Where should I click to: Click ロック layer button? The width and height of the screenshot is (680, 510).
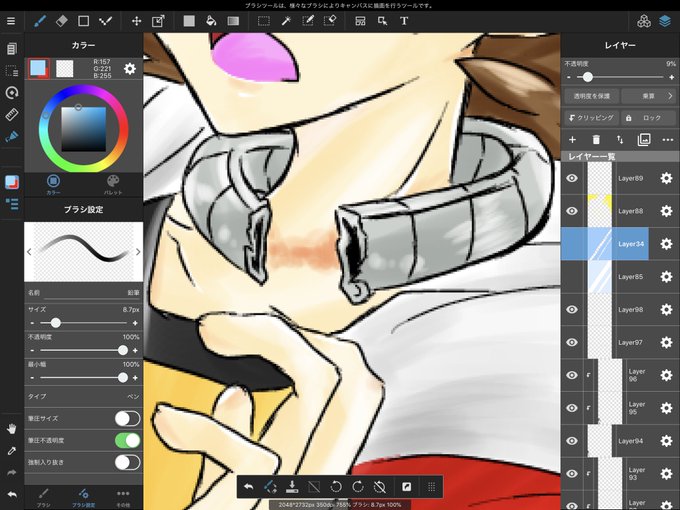click(x=649, y=118)
